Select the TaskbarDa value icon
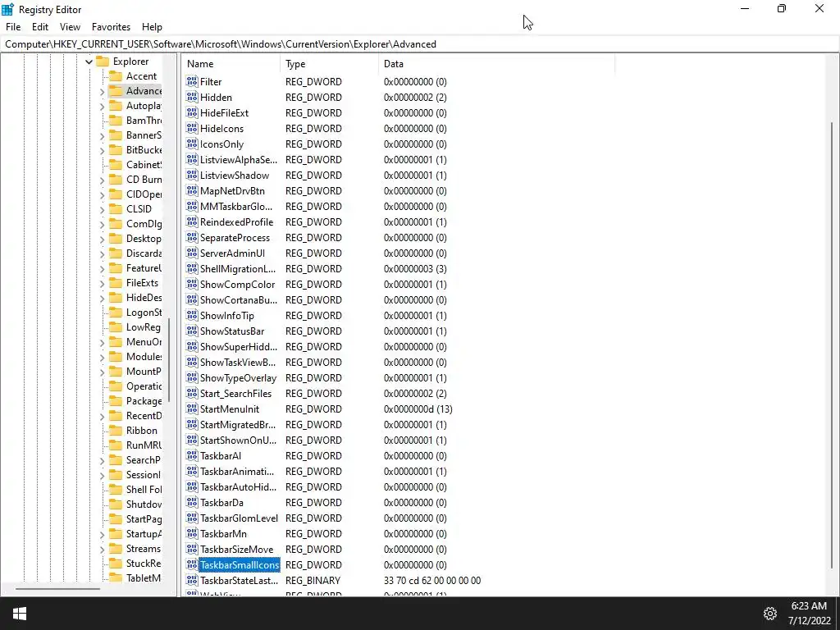840x630 pixels. coord(192,502)
